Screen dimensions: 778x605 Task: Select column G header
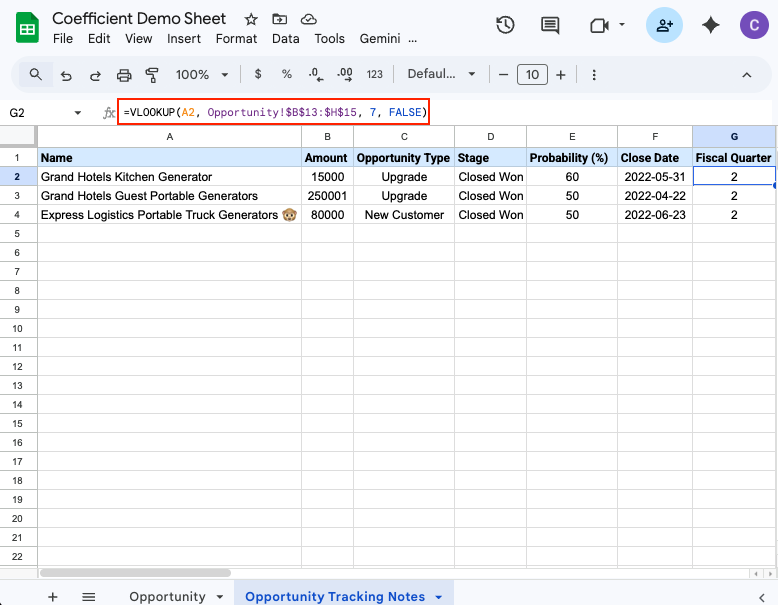(x=734, y=136)
